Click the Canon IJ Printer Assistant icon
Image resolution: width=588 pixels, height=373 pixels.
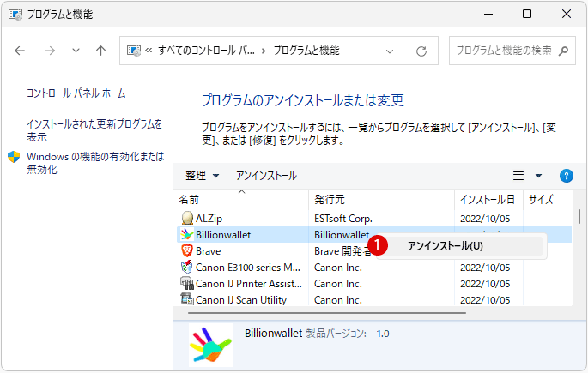(187, 283)
